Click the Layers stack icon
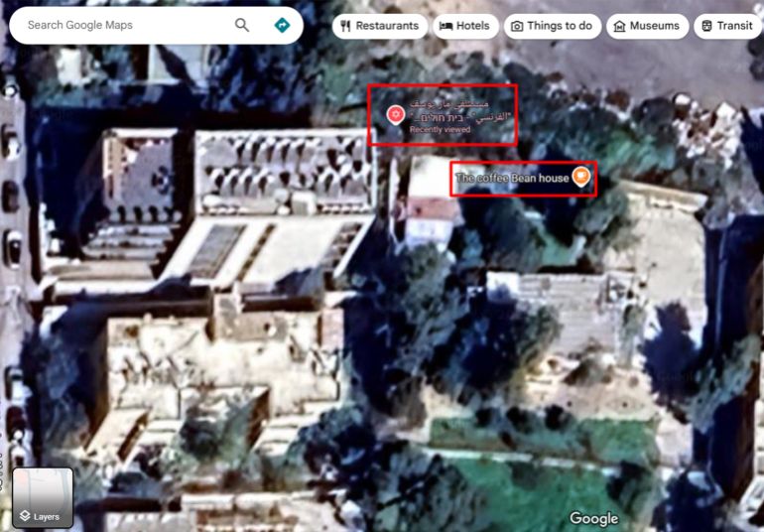The width and height of the screenshot is (764, 532). 26,516
